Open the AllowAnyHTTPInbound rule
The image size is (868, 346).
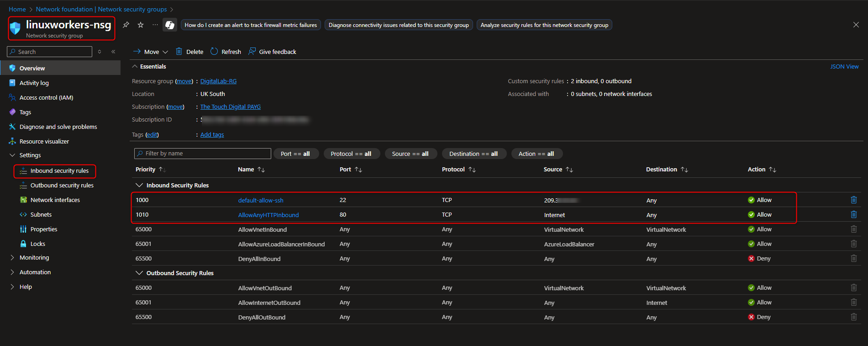point(268,215)
